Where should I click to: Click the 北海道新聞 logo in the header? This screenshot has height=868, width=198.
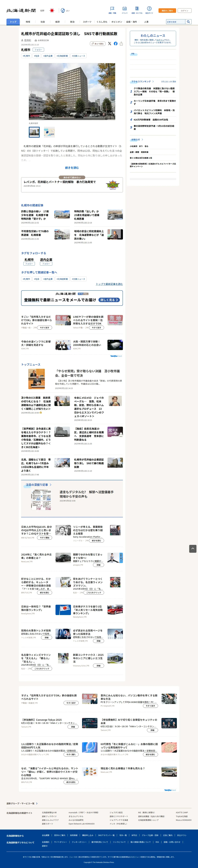coord(21,10)
